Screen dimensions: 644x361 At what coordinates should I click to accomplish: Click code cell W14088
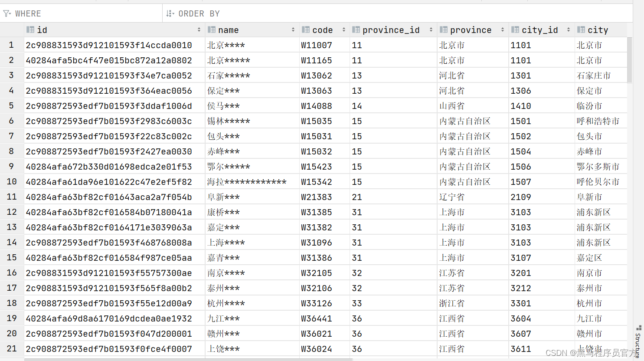click(x=324, y=106)
